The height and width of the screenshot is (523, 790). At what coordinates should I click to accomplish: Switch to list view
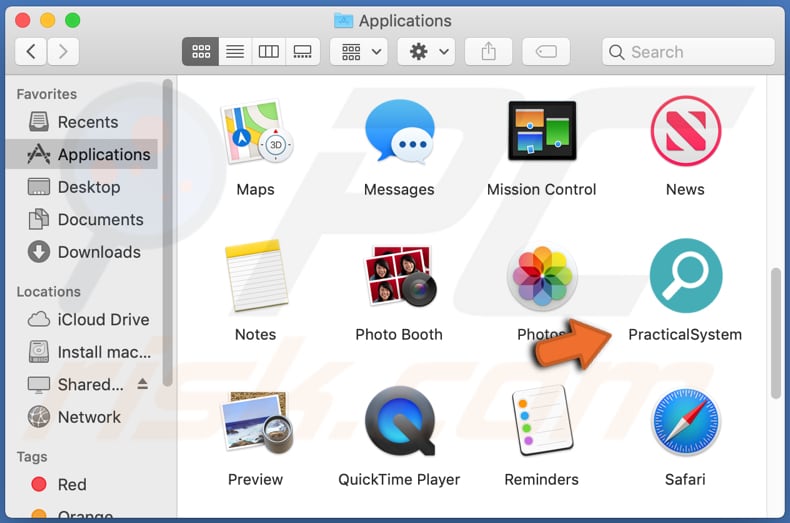pyautogui.click(x=235, y=51)
